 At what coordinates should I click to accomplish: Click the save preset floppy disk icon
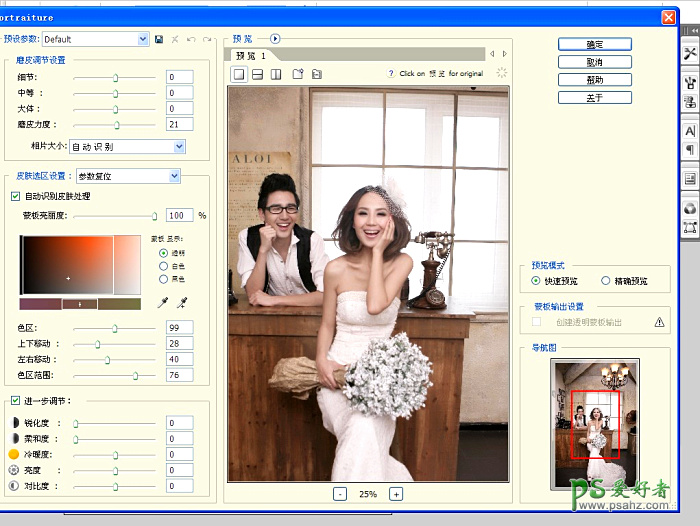click(159, 39)
